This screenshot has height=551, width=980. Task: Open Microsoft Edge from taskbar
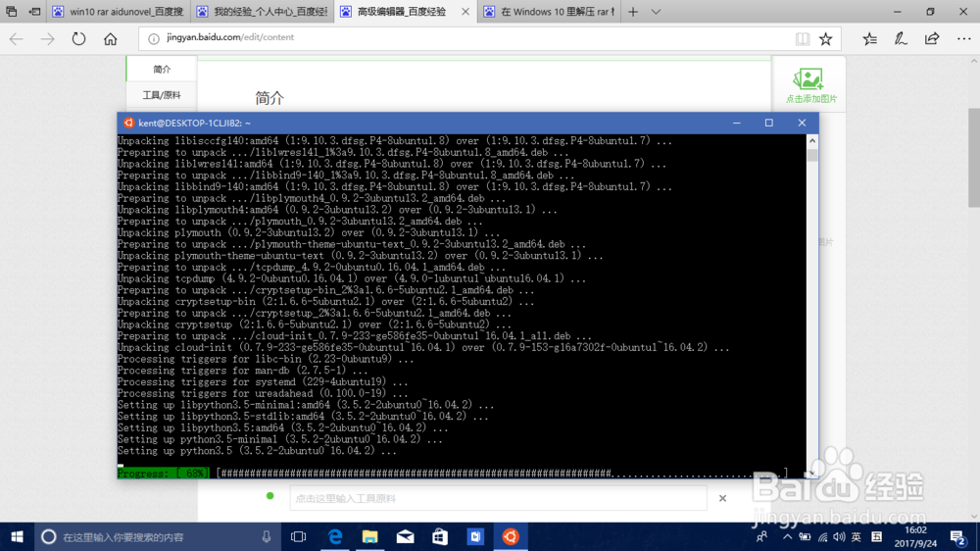pyautogui.click(x=335, y=536)
